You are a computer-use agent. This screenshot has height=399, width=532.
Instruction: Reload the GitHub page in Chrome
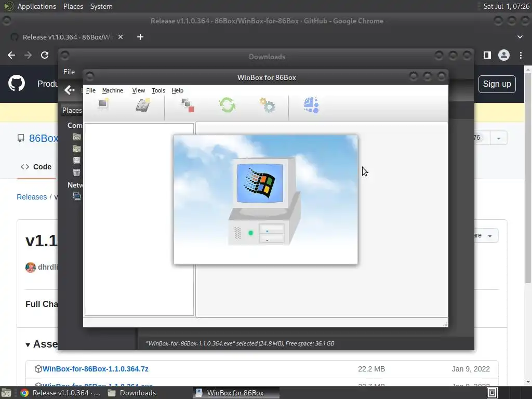click(45, 55)
